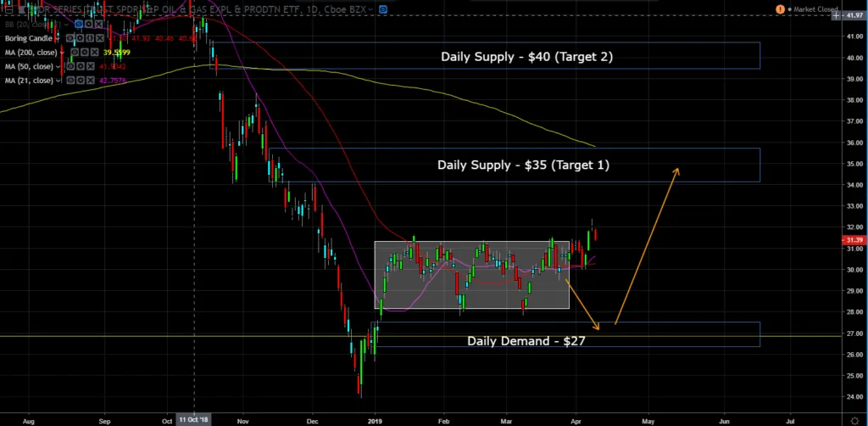Remove the MA (21, close) indicator
This screenshot has width=868, height=426.
pyautogui.click(x=90, y=81)
